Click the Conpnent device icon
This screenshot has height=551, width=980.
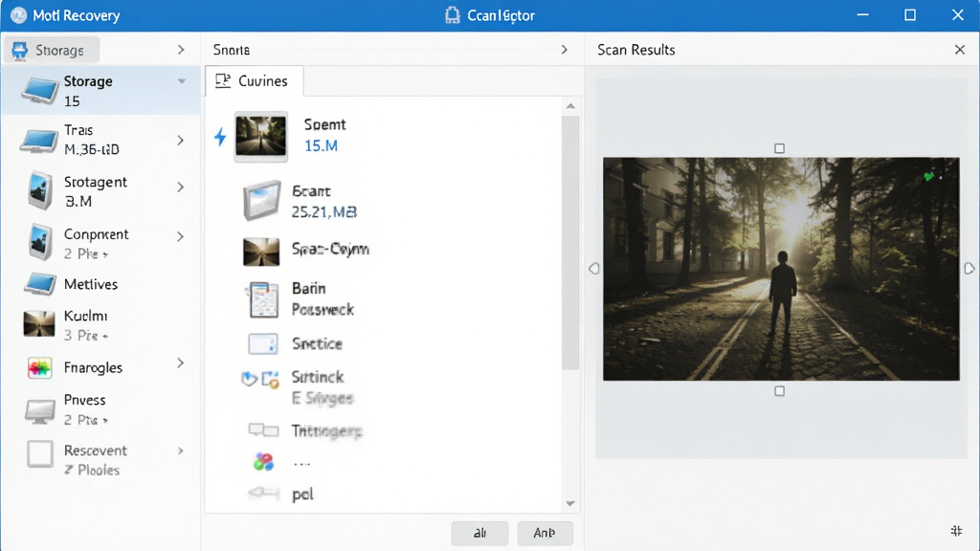(40, 242)
